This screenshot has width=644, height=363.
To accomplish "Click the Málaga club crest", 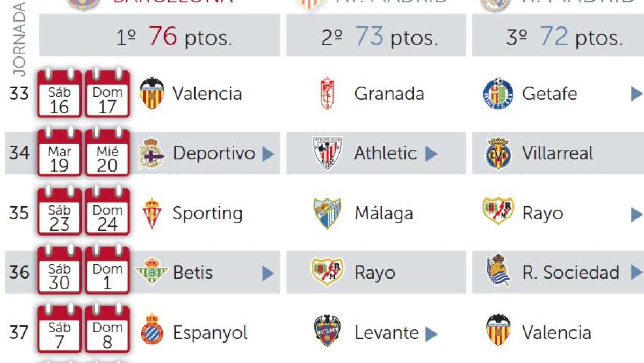I will [x=327, y=213].
